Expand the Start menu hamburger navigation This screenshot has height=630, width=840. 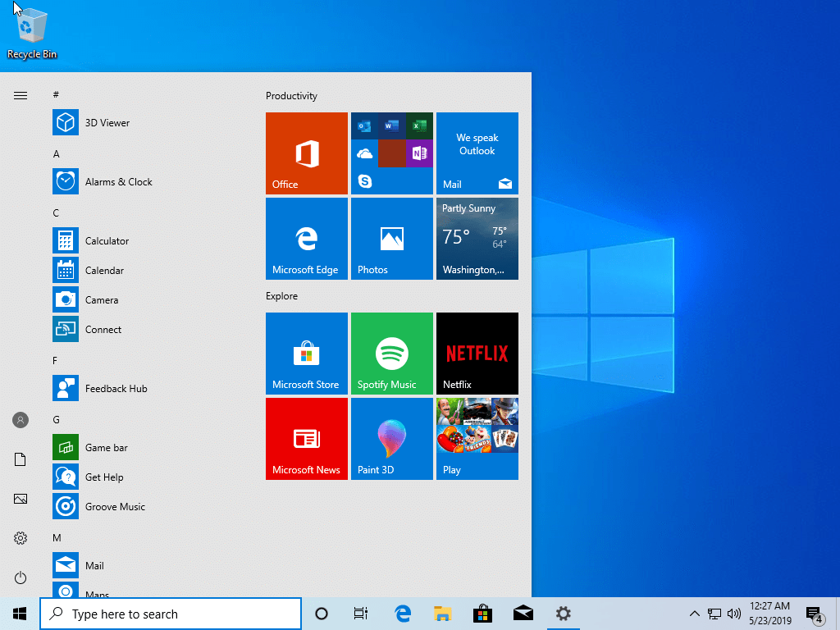coord(21,95)
